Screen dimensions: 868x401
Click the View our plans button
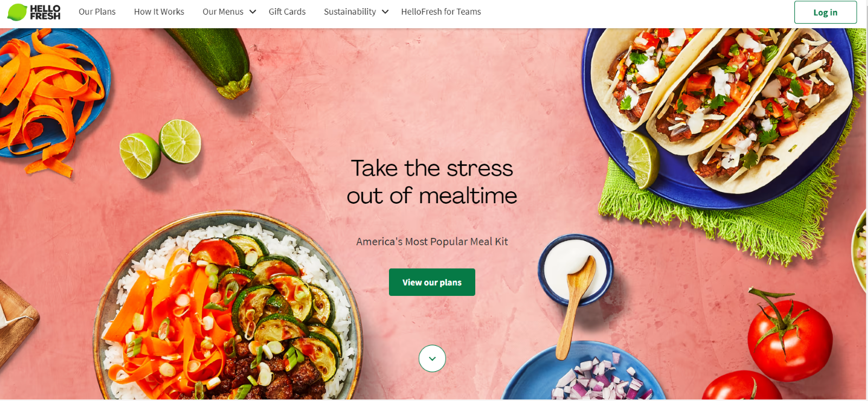tap(432, 282)
